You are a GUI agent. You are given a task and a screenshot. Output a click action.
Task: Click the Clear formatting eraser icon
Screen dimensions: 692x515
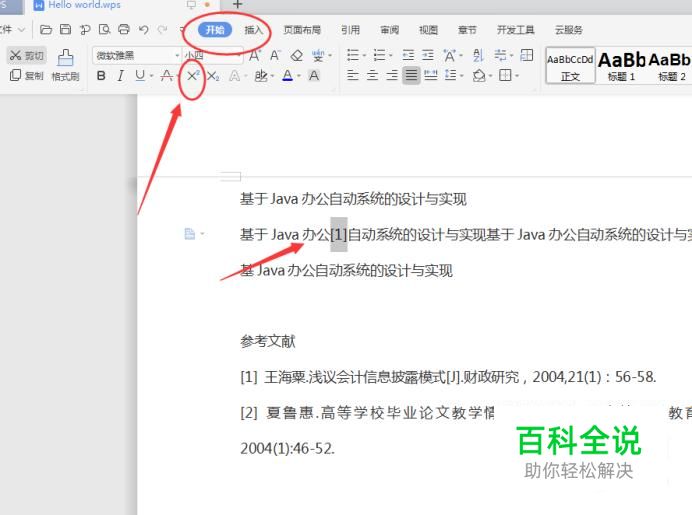click(x=297, y=56)
